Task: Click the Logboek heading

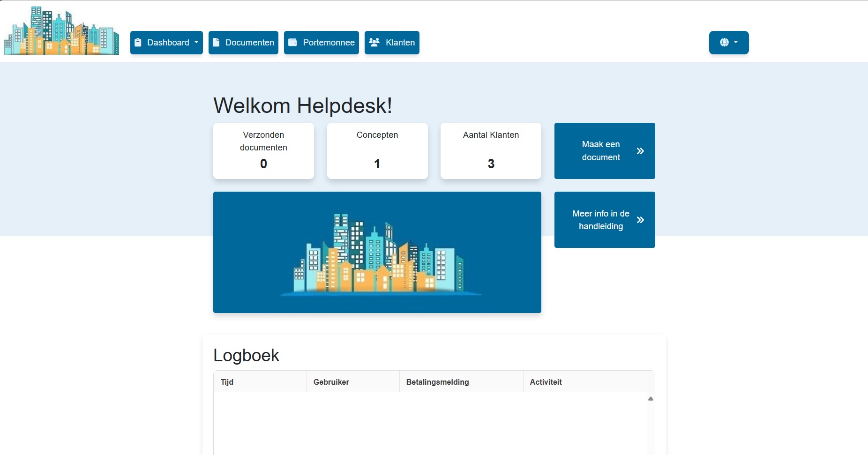Action: coord(246,355)
